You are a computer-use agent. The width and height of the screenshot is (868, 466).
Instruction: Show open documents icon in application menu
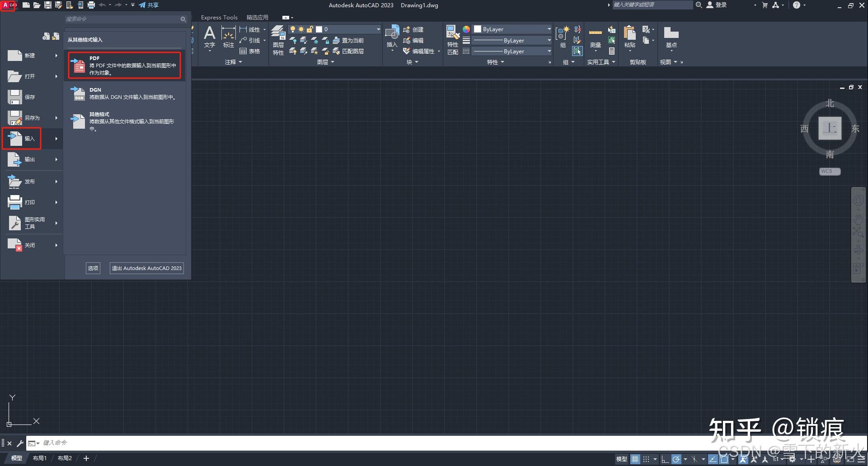[56, 36]
